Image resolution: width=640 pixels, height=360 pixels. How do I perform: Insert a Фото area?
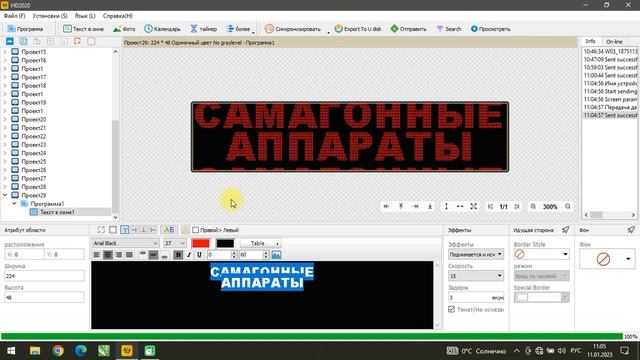pyautogui.click(x=124, y=29)
